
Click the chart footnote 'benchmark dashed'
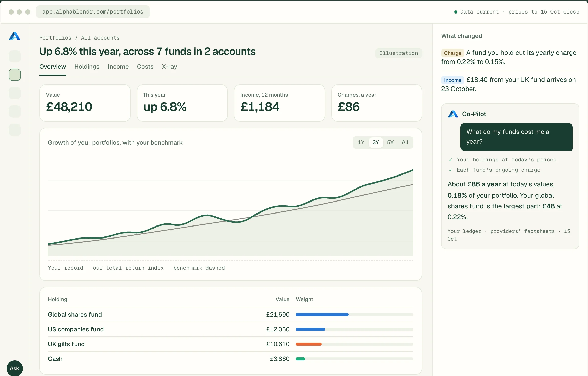[x=199, y=268]
